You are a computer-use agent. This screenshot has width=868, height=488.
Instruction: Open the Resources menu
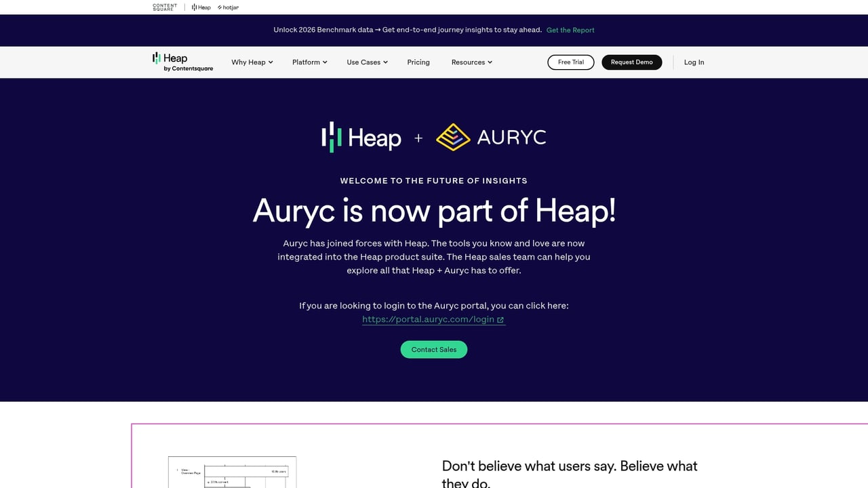click(471, 62)
